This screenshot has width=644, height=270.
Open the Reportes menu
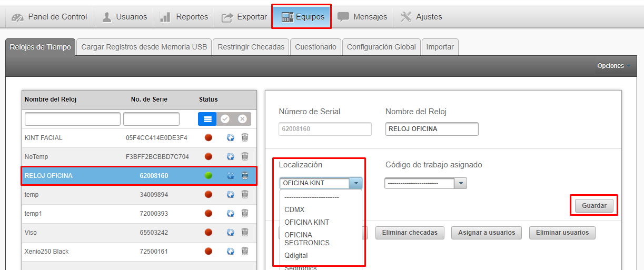coord(184,17)
